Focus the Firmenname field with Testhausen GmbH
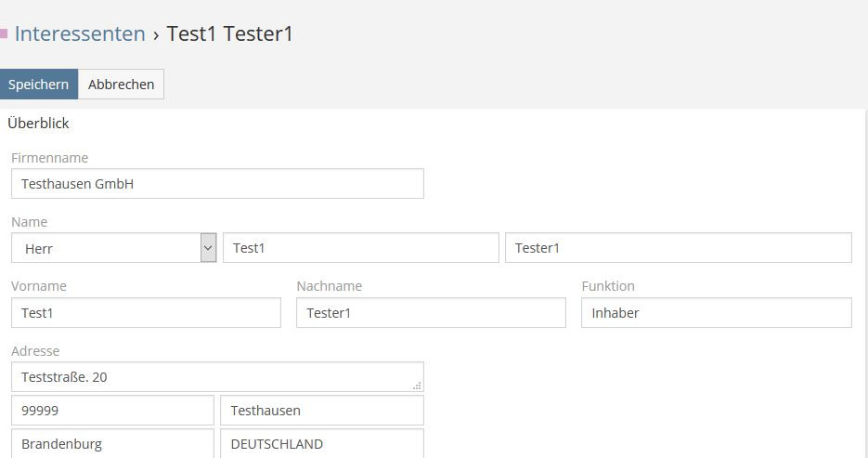 point(217,184)
